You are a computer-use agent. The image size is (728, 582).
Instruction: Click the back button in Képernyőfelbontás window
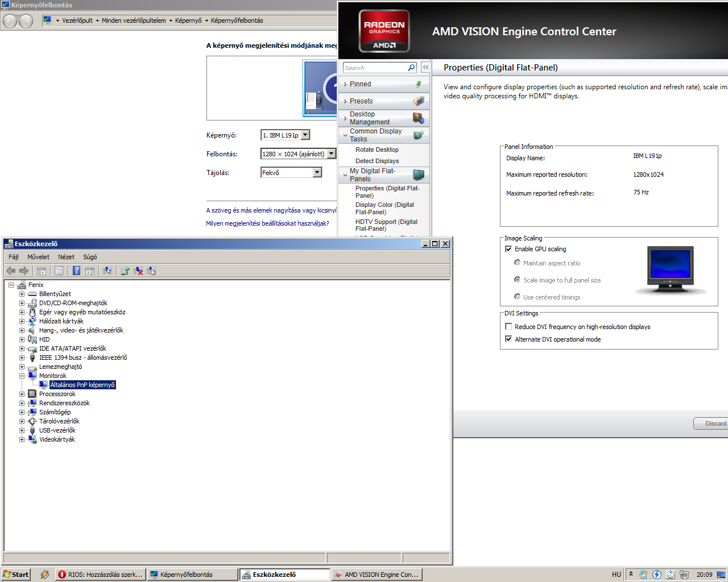10,21
